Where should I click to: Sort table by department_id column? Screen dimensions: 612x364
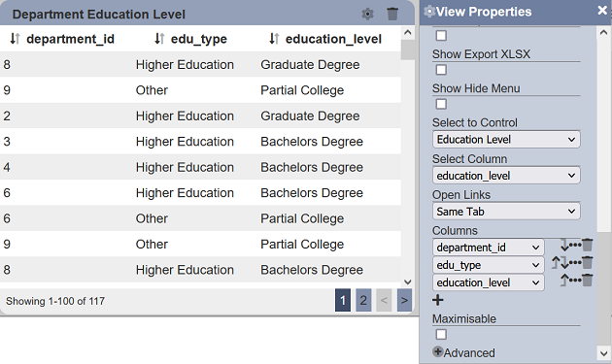(x=15, y=38)
